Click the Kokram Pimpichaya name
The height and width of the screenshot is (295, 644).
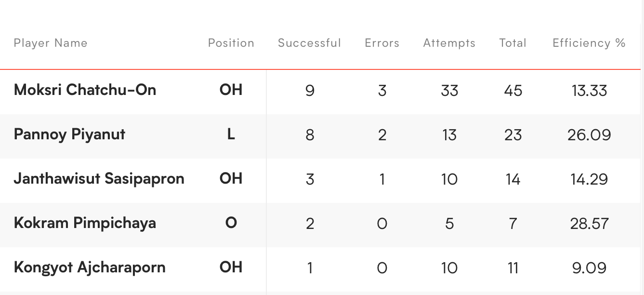coord(85,223)
